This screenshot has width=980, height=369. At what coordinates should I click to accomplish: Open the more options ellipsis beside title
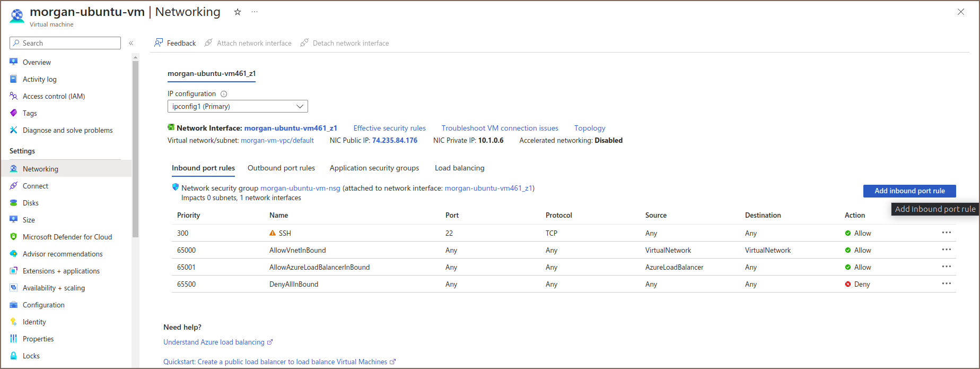[x=255, y=12]
